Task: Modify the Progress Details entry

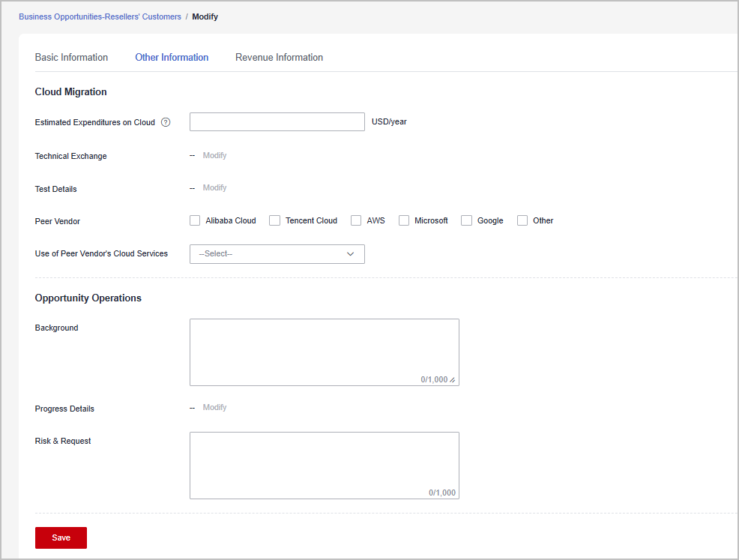Action: click(214, 408)
